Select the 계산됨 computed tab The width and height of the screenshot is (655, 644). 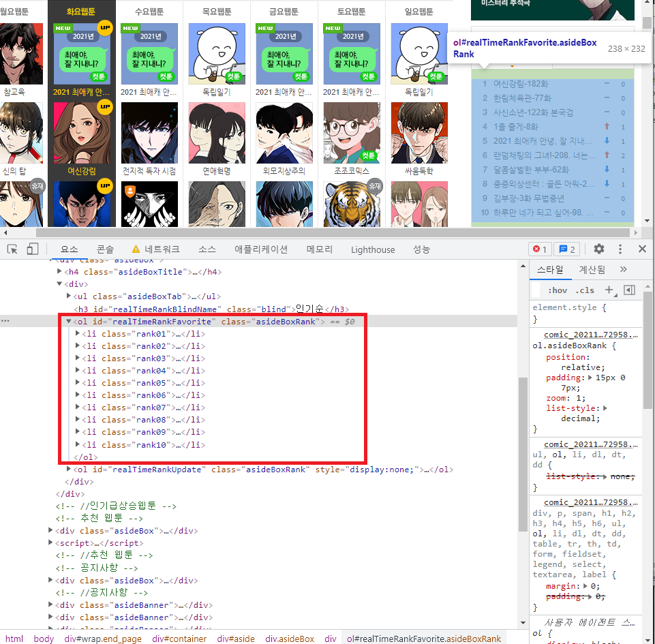point(592,270)
